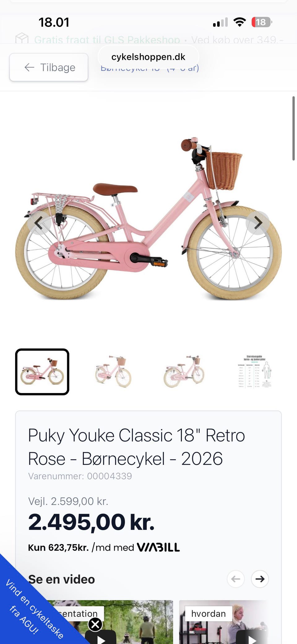Go to the previous video in the carousel

pyautogui.click(x=236, y=579)
